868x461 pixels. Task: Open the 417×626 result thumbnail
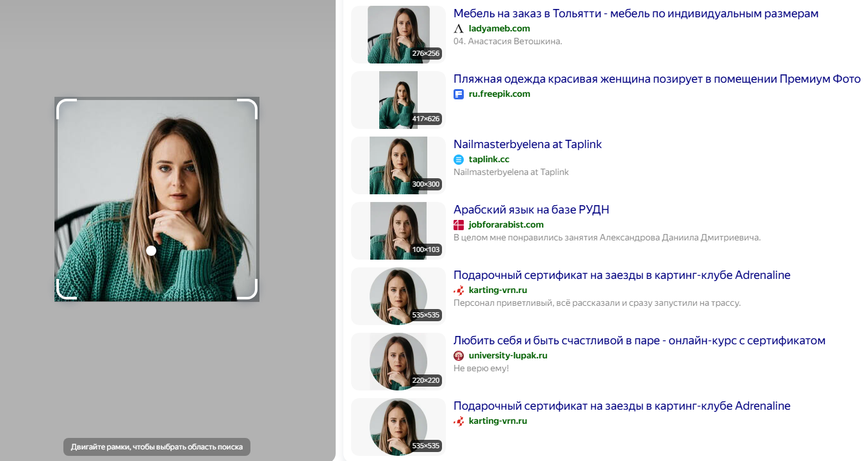click(x=398, y=100)
